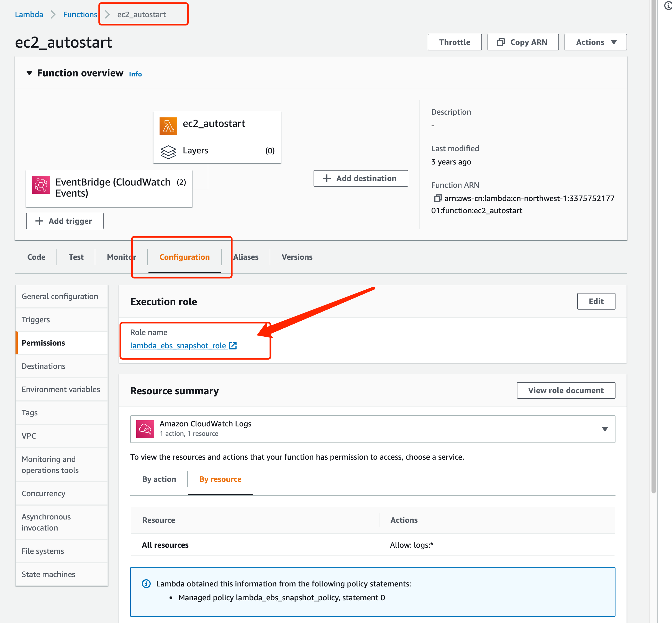Open Environment variables in the sidebar

(61, 389)
